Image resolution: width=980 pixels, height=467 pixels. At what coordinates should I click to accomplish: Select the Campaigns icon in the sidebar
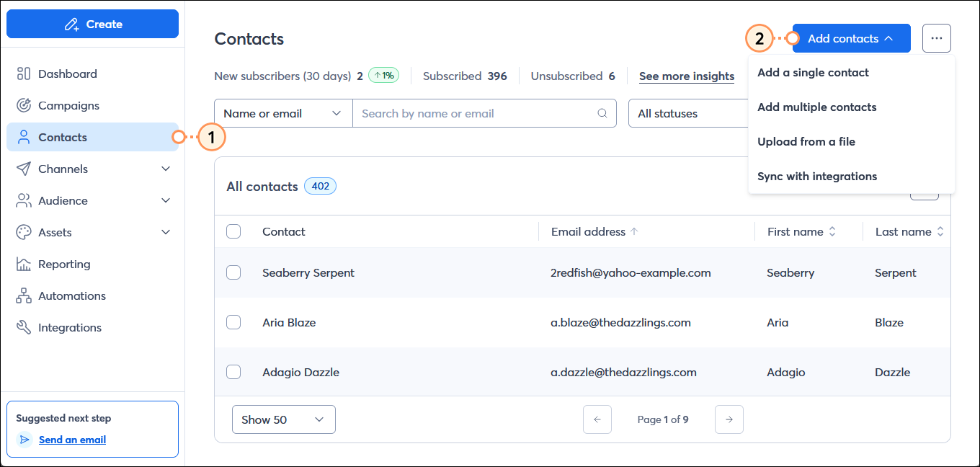[24, 105]
